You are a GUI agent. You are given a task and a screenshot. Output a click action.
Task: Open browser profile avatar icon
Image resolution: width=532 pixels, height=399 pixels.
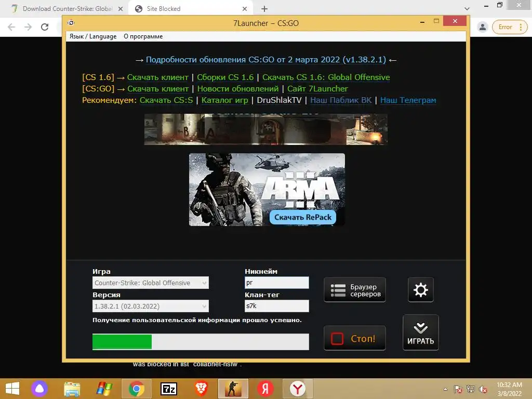(x=483, y=27)
